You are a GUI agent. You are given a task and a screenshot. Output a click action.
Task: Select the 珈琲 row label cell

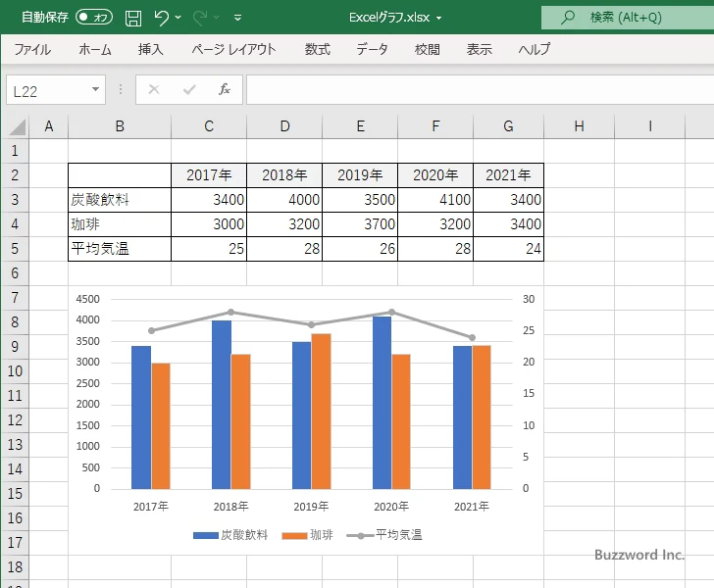(120, 224)
